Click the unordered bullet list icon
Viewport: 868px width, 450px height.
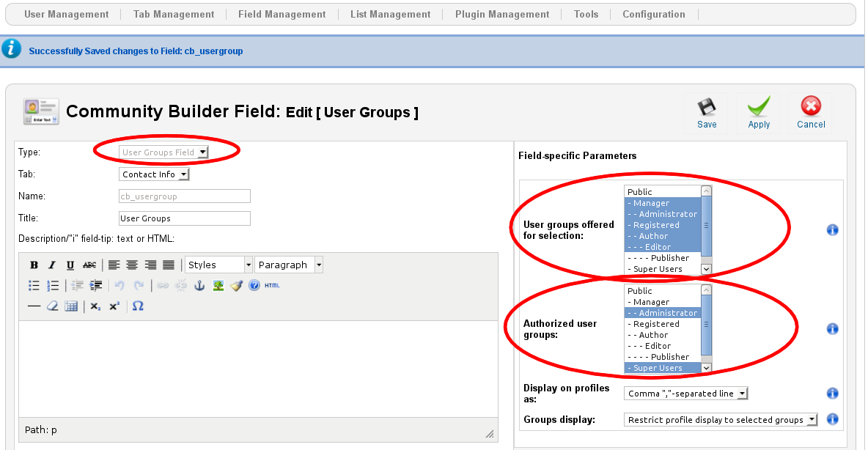pos(34,286)
